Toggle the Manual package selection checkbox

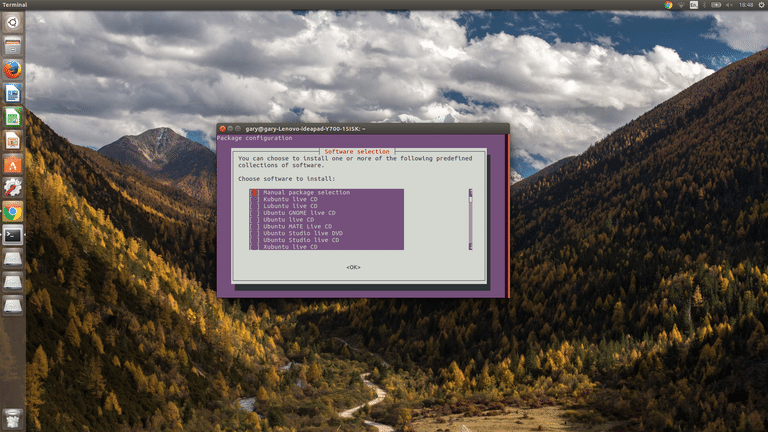[x=255, y=192]
